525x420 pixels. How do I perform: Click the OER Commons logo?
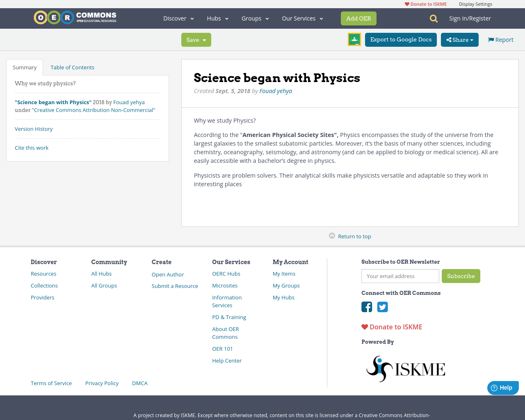pyautogui.click(x=75, y=16)
